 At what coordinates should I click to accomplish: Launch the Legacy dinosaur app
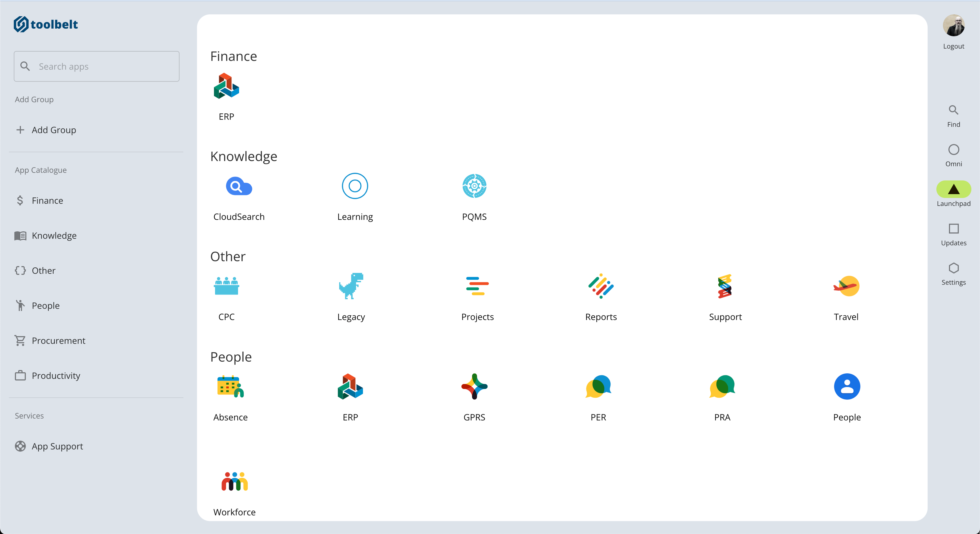351,286
